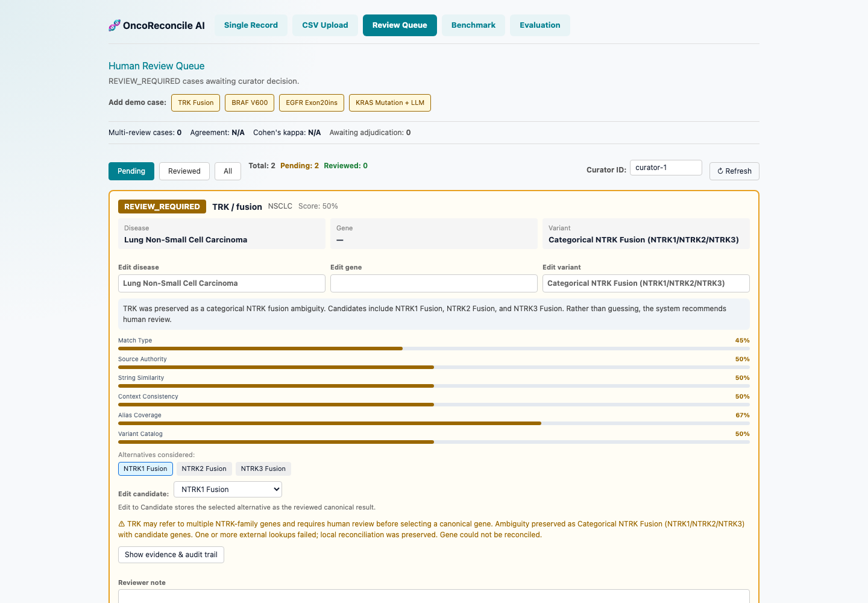Choose the NTRK2 Fusion alternative chip
868x603 pixels.
coord(204,469)
